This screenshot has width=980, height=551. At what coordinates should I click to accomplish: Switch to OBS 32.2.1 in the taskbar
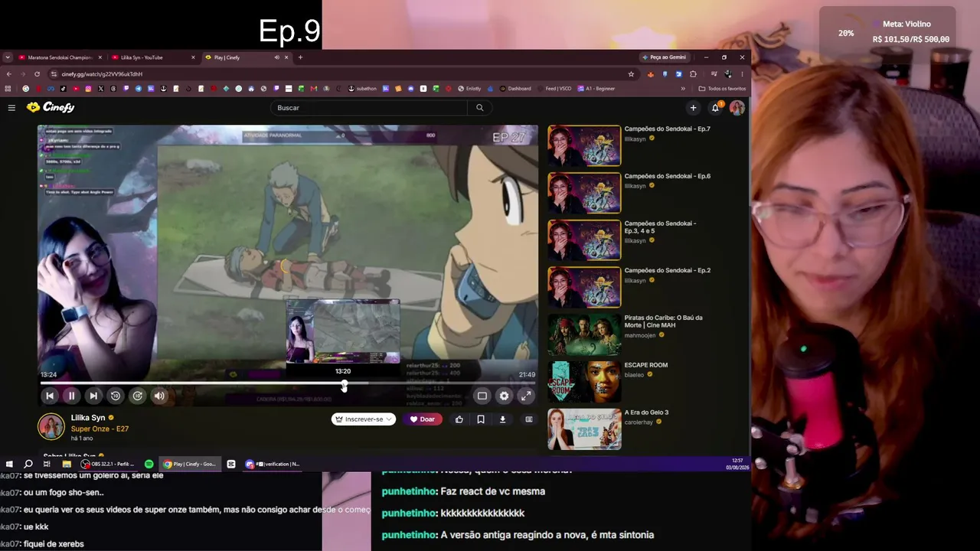(x=109, y=464)
